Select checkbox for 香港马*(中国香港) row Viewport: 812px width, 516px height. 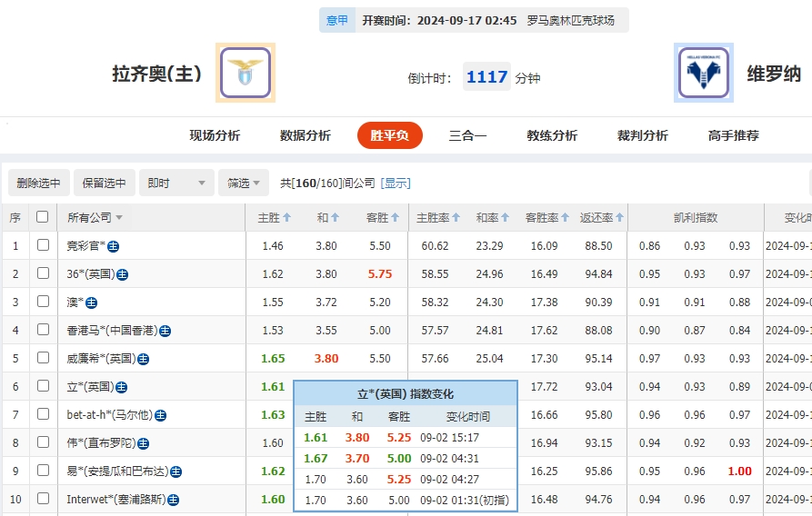(x=43, y=330)
